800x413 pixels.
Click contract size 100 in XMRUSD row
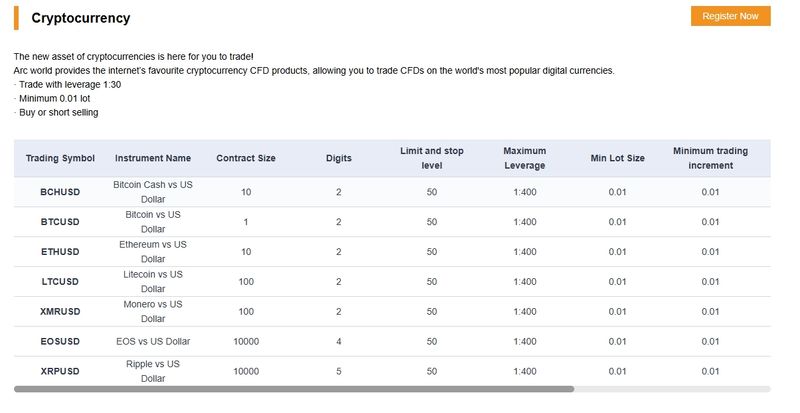click(246, 312)
